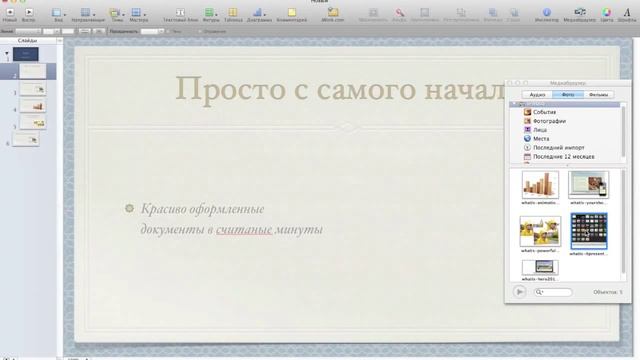
Task: Select slide 4 thumbnail with chart
Action: [33, 106]
